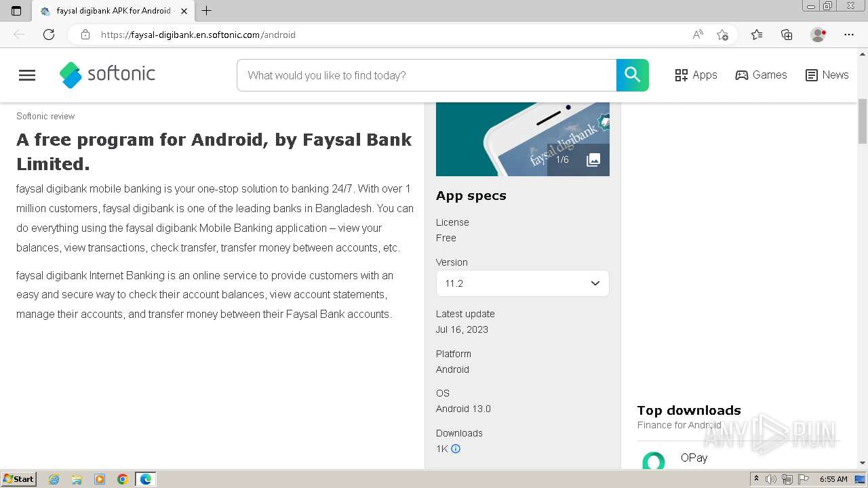Open File Explorer from taskbar
The width and height of the screenshot is (868, 488).
click(77, 479)
